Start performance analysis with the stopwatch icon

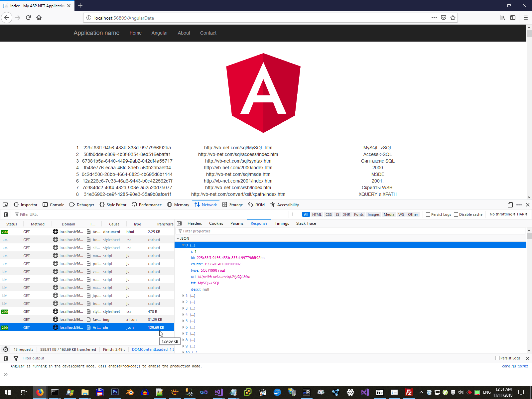(x=6, y=349)
